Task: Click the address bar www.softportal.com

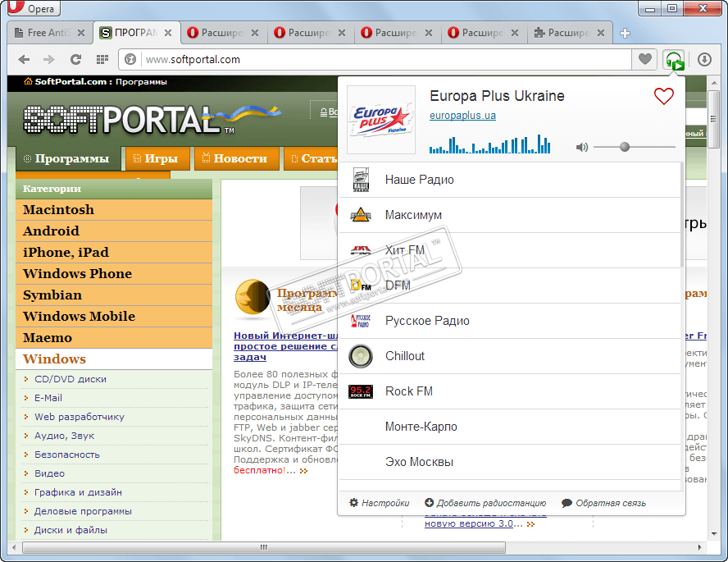Action: coord(374,59)
